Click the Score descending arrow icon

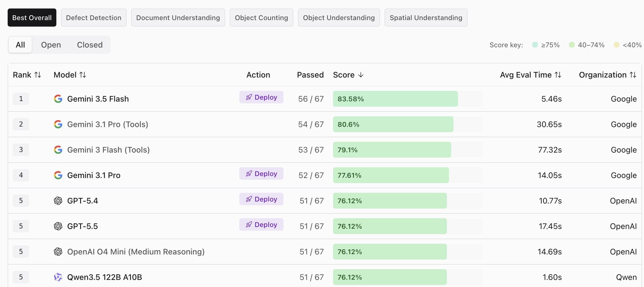pyautogui.click(x=361, y=75)
